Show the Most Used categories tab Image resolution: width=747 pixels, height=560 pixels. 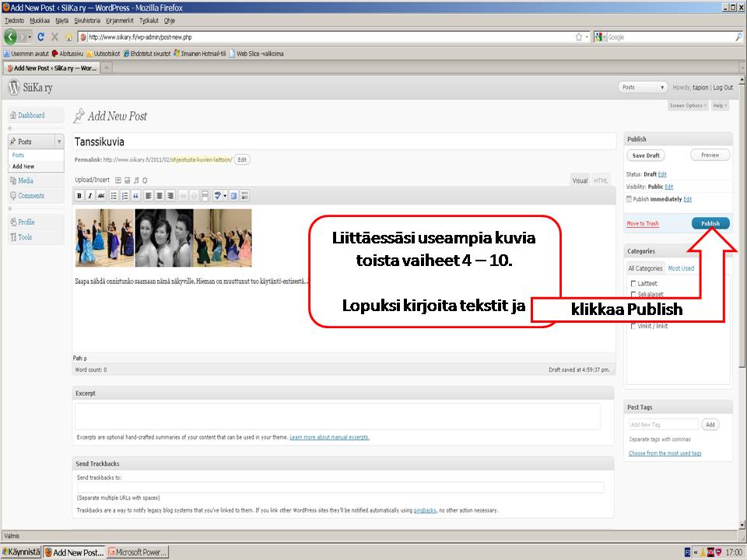click(681, 268)
